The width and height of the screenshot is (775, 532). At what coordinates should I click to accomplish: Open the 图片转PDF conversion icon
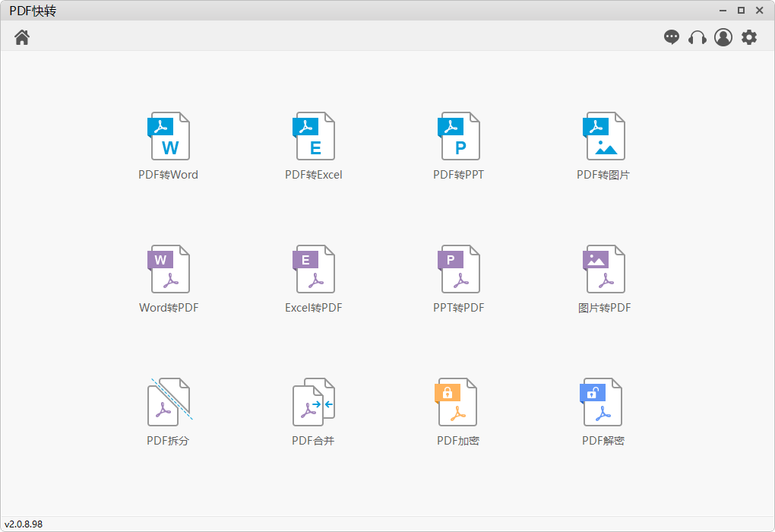[603, 269]
